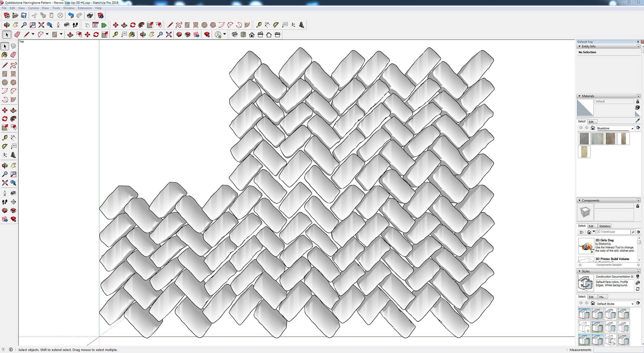This screenshot has height=353, width=644.
Task: Collapse the Styles panel header
Action: coord(579,271)
